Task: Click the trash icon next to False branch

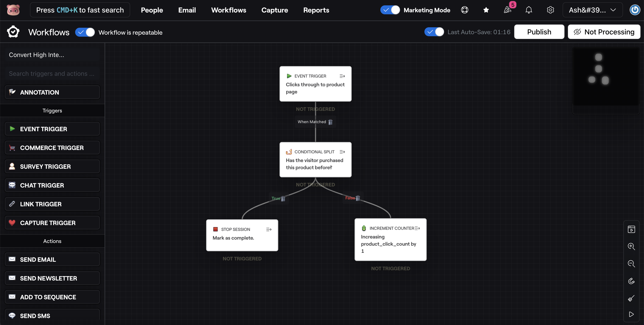Action: 358,198
